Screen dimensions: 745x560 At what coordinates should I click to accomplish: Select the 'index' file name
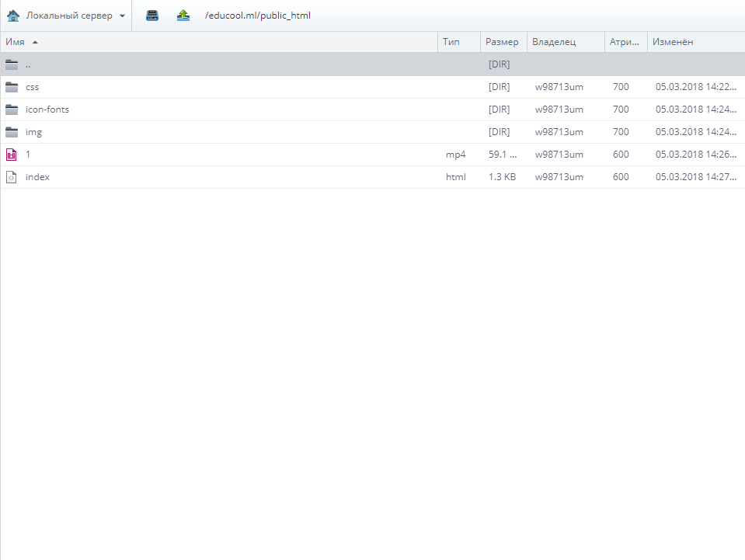click(x=37, y=177)
